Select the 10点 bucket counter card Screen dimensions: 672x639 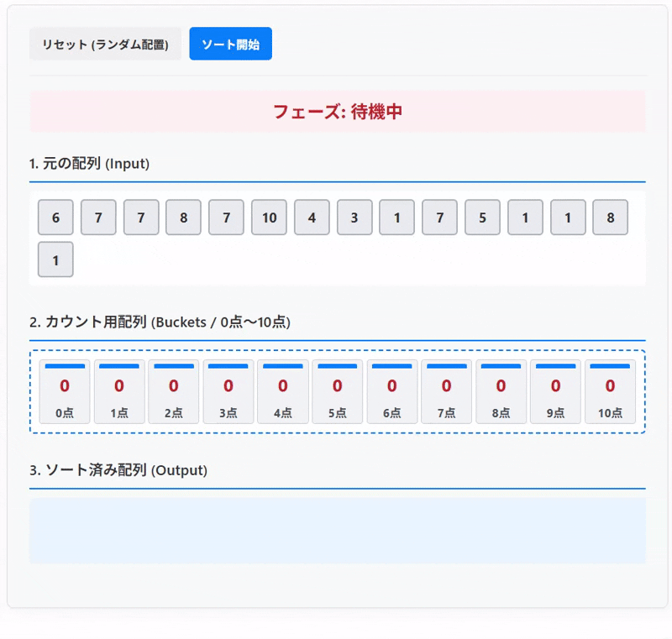click(x=610, y=391)
